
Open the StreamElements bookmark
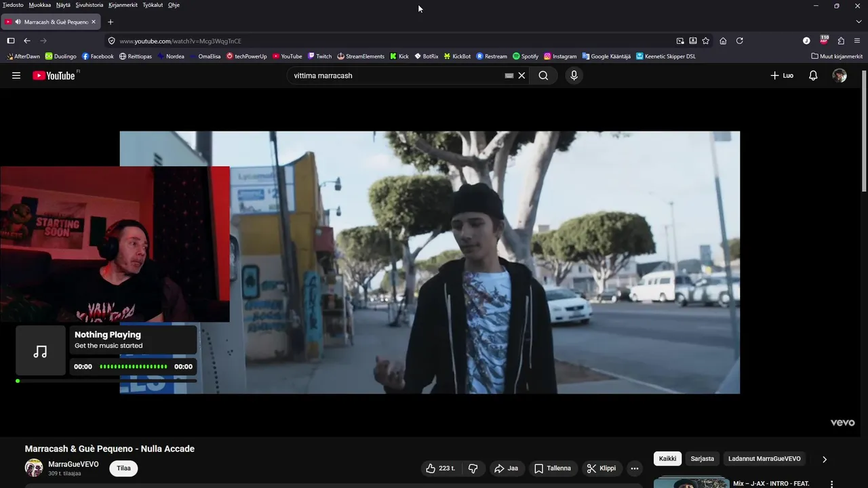[x=361, y=56]
